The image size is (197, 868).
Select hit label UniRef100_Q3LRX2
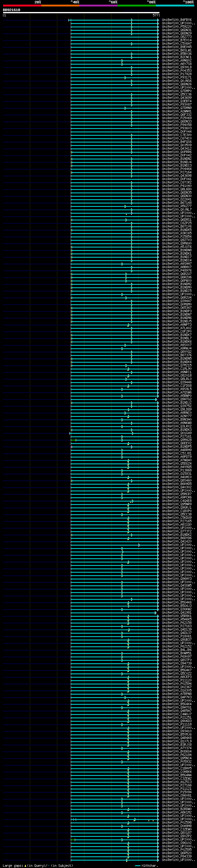pyautogui.click(x=177, y=426)
